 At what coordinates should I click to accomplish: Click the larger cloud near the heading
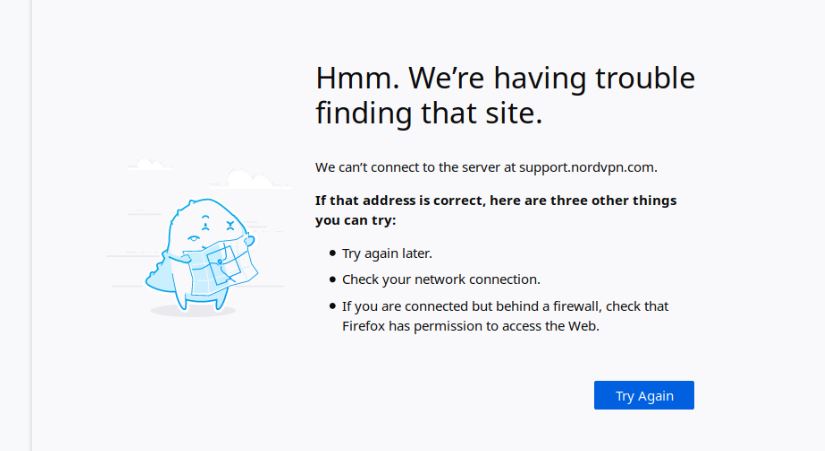coord(250,180)
